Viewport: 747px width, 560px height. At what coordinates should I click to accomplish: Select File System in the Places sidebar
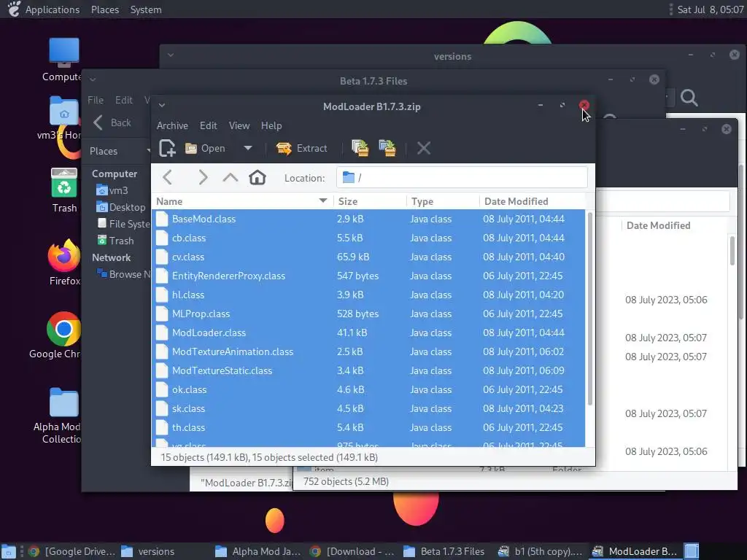click(x=123, y=224)
